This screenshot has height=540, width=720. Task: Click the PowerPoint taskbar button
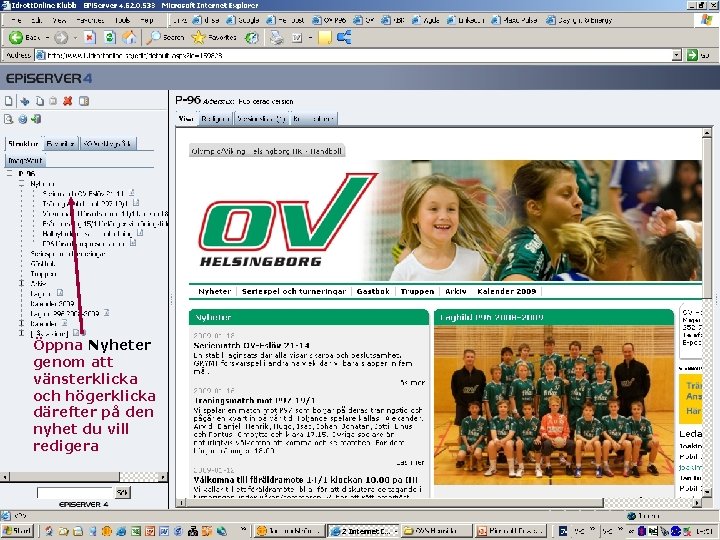510,531
